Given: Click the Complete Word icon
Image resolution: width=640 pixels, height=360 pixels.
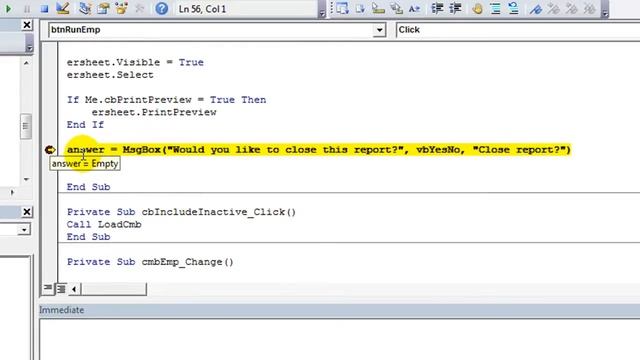Looking at the screenshot, I should [x=414, y=8].
